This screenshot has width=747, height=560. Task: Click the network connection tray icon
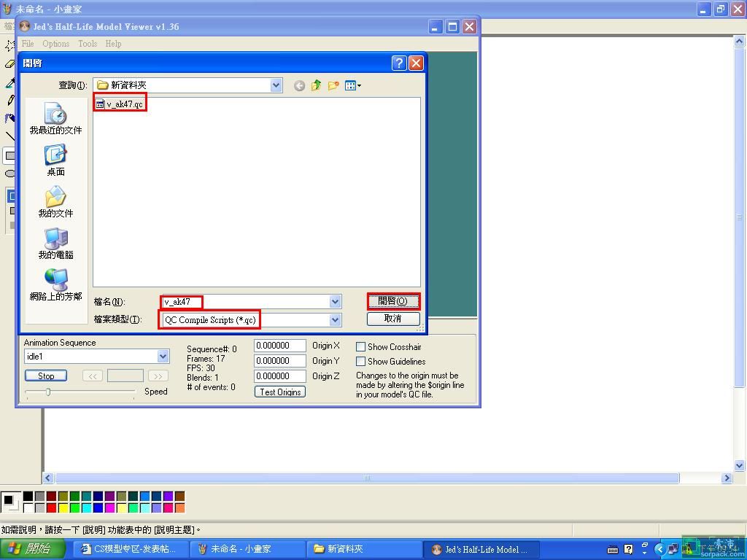click(x=672, y=550)
